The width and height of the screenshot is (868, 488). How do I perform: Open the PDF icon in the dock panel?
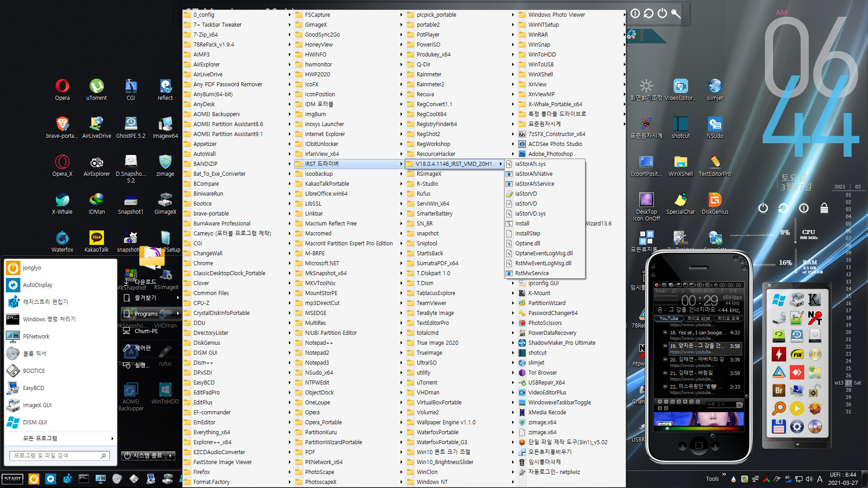point(797,354)
